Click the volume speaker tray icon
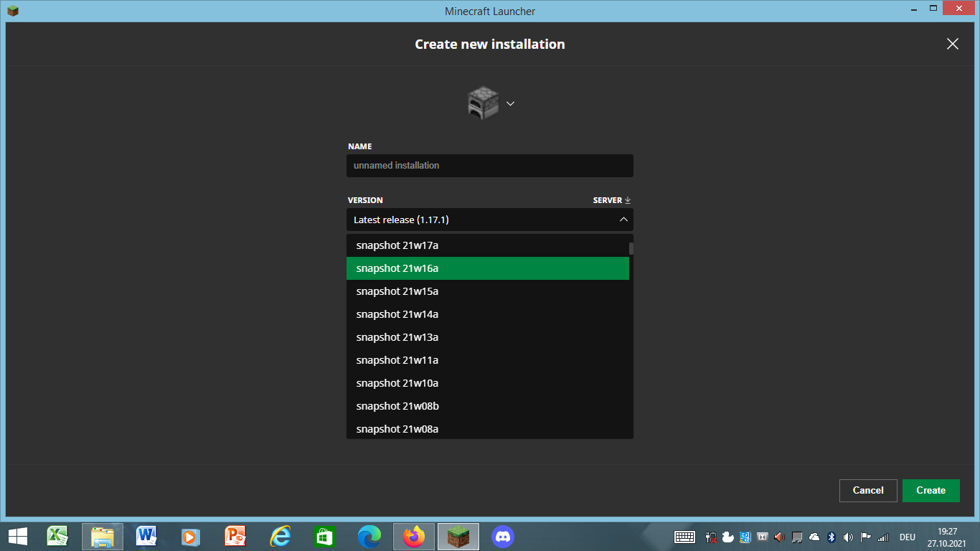 coord(848,537)
